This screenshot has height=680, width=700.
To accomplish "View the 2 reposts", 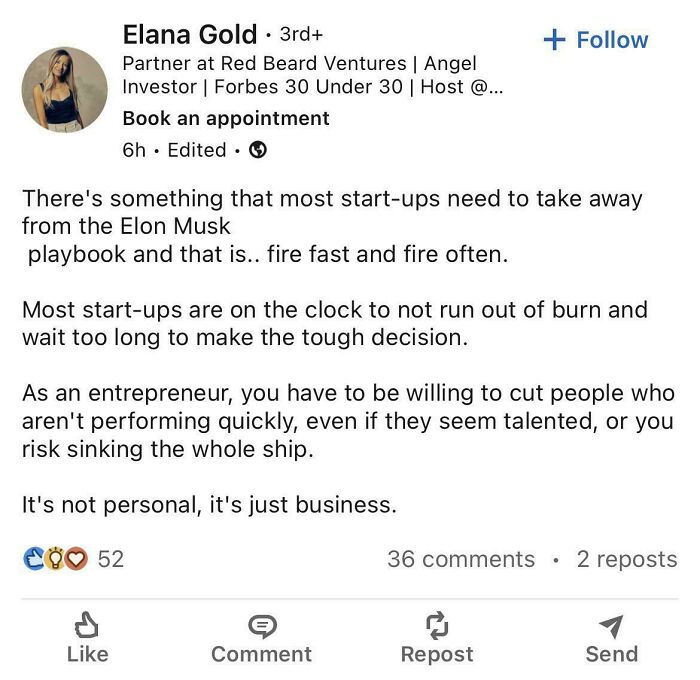I will pyautogui.click(x=627, y=559).
